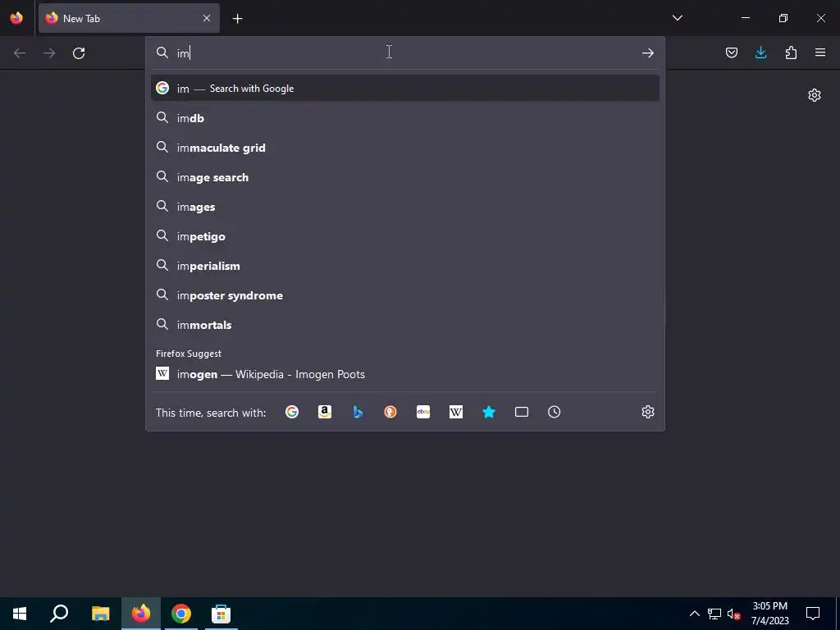Click the Go arrow in the address bar
This screenshot has height=630, width=840.
click(648, 53)
